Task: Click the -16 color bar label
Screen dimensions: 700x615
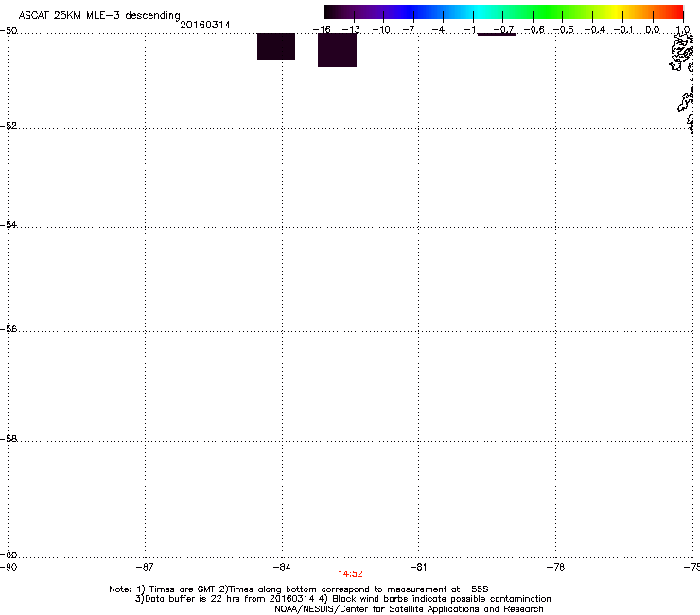Action: [322, 30]
